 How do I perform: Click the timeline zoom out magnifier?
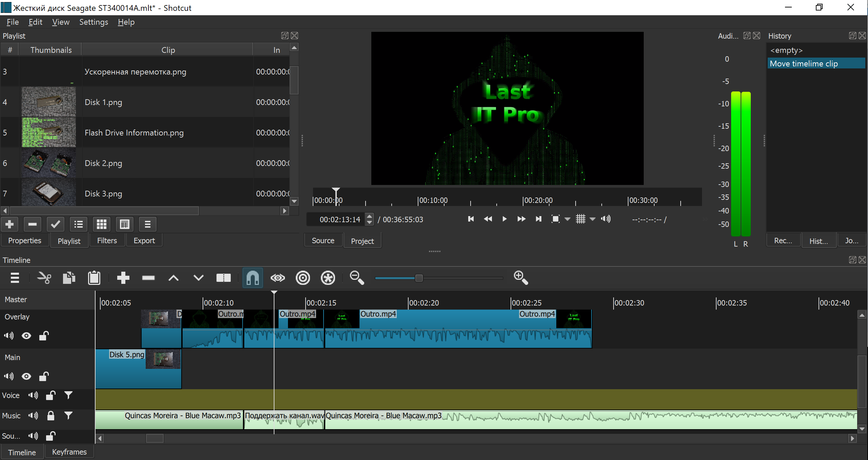[357, 278]
